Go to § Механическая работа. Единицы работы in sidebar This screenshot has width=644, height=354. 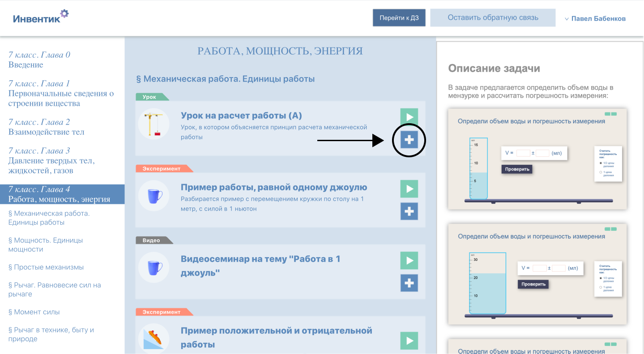(x=49, y=218)
